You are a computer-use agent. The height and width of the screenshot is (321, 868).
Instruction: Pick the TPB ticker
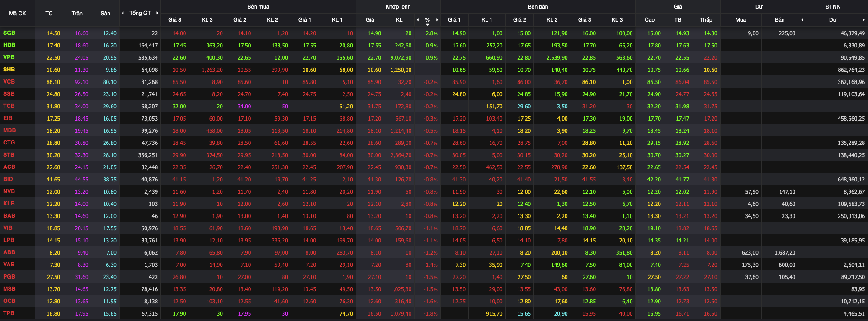(9, 313)
